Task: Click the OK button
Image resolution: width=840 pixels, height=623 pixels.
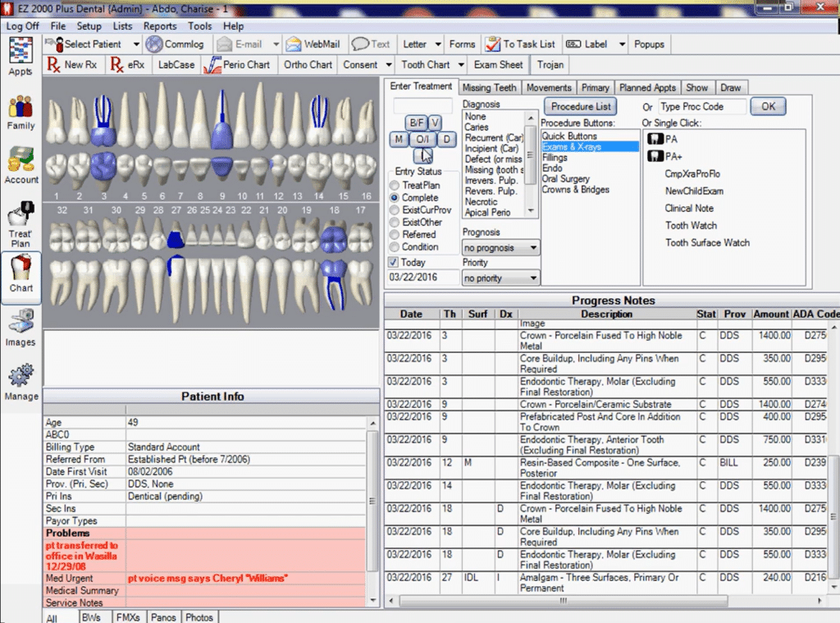Action: [768, 106]
